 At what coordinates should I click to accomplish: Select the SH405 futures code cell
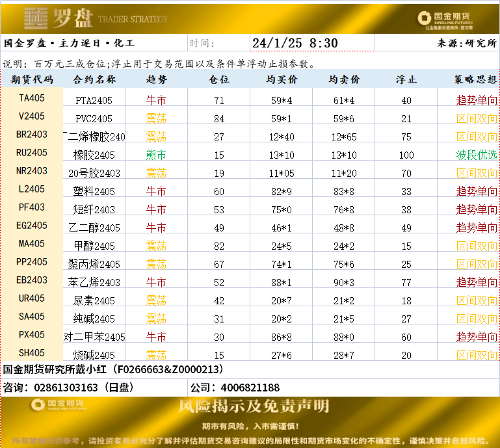[32, 352]
